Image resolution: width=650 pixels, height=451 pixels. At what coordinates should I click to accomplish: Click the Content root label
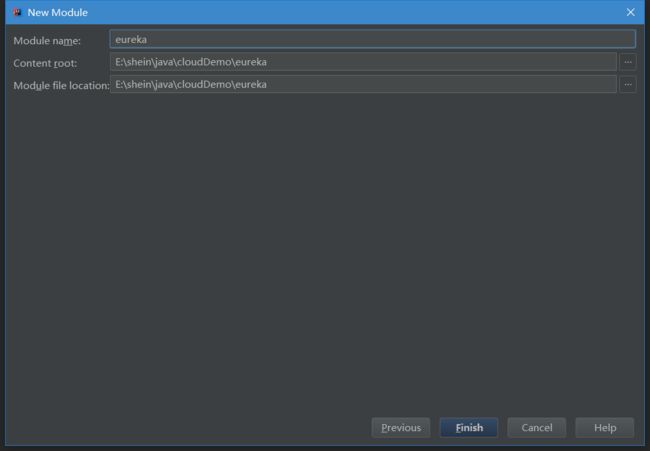coord(45,63)
